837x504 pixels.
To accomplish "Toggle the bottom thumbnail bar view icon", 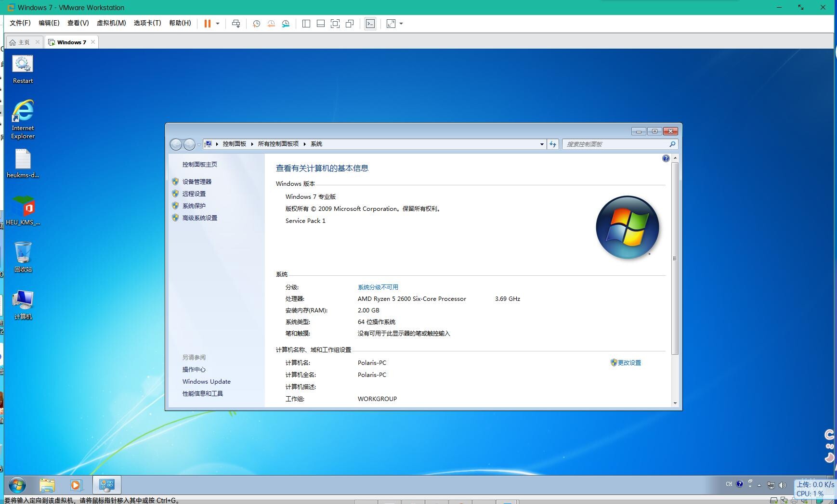I will tap(320, 24).
